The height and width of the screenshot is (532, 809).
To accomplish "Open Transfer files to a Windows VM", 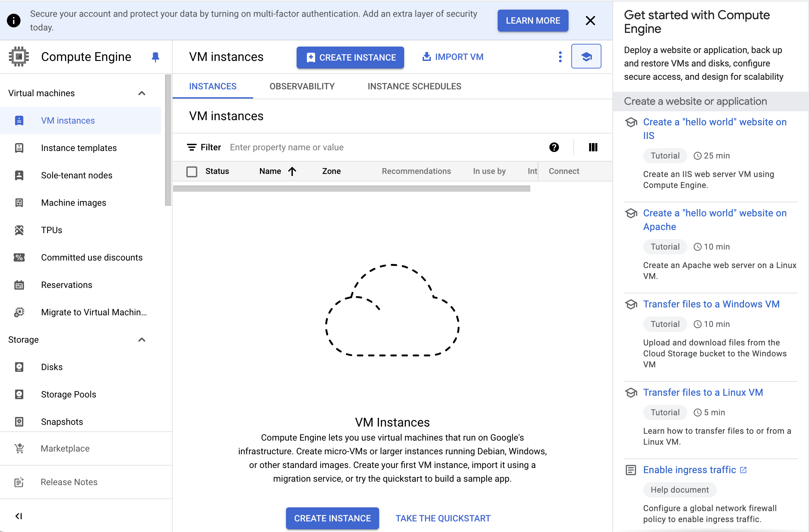I will point(711,304).
